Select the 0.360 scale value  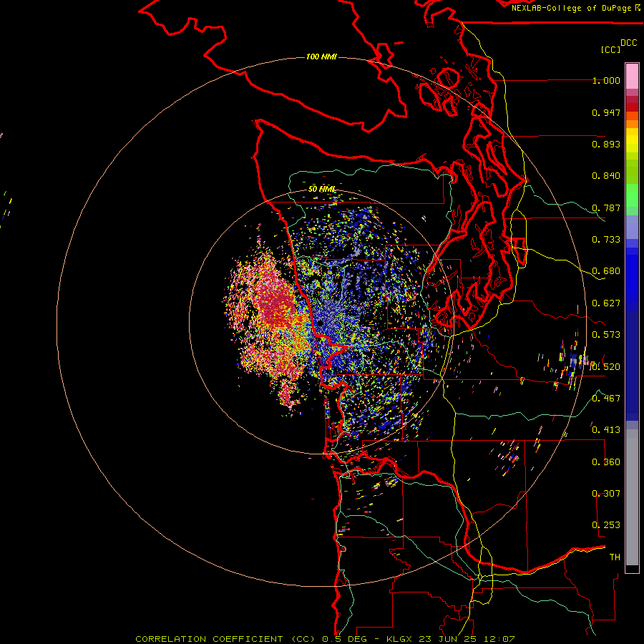coord(606,462)
